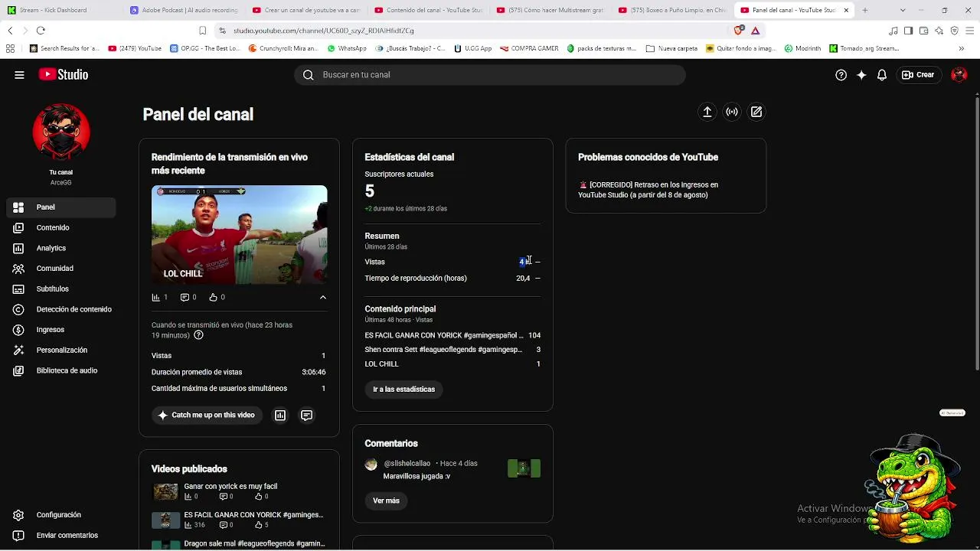Select Analytics in the sidebar
Viewport: 980px width, 551px height.
click(x=61, y=248)
